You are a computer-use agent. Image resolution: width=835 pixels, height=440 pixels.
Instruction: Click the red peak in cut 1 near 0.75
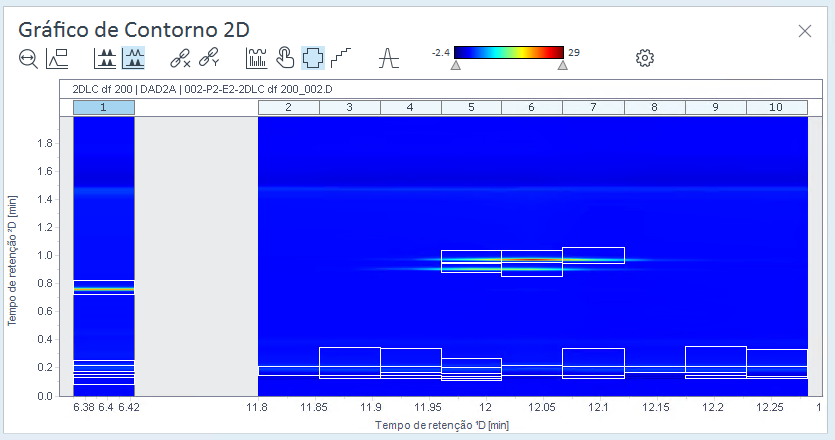coord(104,289)
